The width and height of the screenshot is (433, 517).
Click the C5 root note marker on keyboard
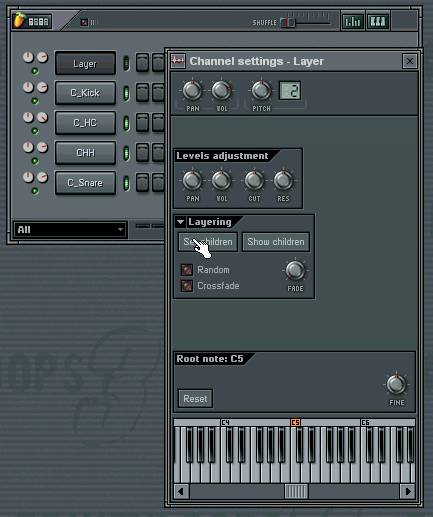pos(295,422)
